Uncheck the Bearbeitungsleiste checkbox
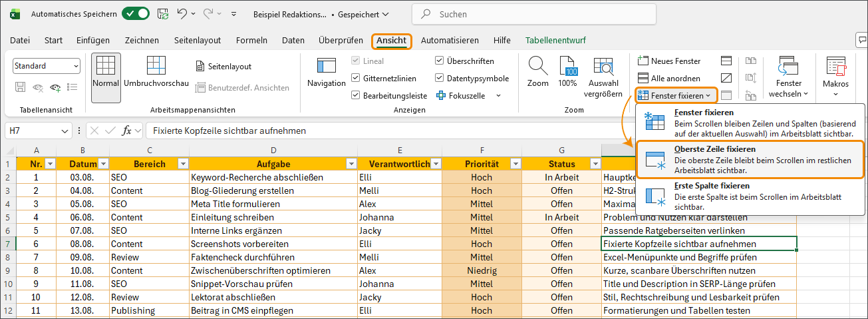The width and height of the screenshot is (868, 319). 356,95
